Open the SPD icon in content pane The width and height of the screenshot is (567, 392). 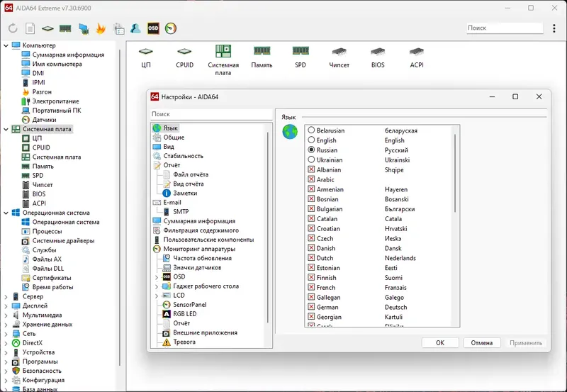pos(301,57)
